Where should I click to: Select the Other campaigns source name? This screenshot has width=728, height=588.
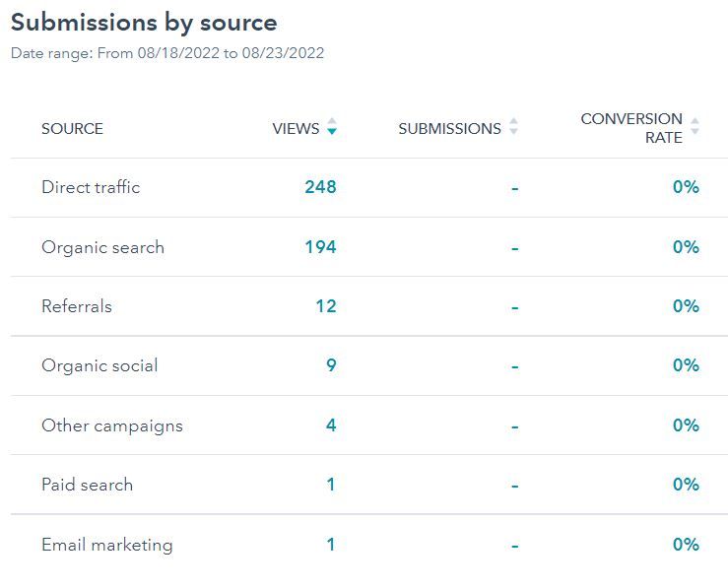(112, 425)
